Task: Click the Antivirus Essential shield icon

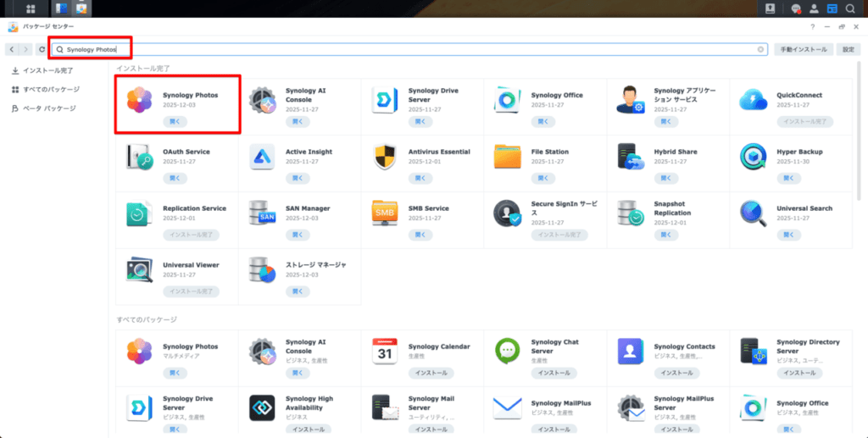Action: 385,157
